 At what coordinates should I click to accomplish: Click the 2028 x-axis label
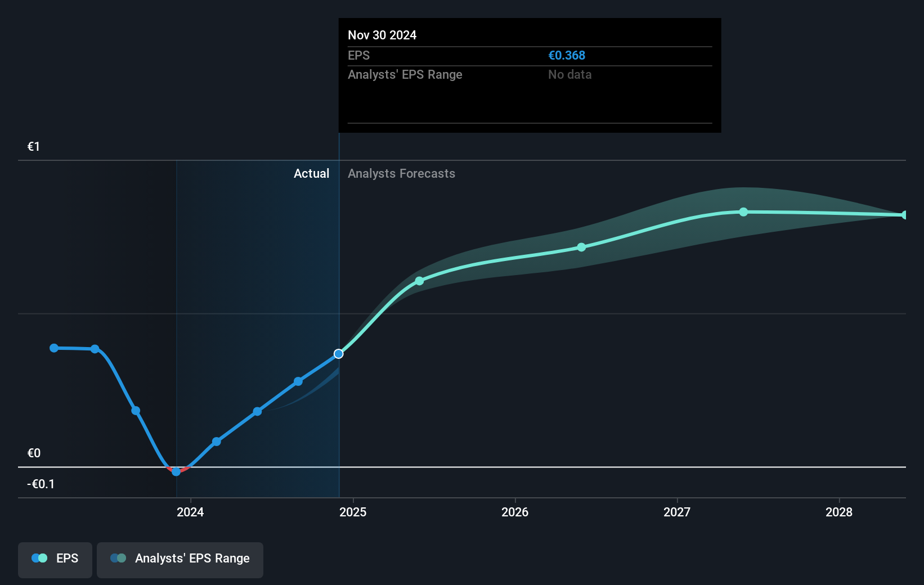click(x=839, y=512)
